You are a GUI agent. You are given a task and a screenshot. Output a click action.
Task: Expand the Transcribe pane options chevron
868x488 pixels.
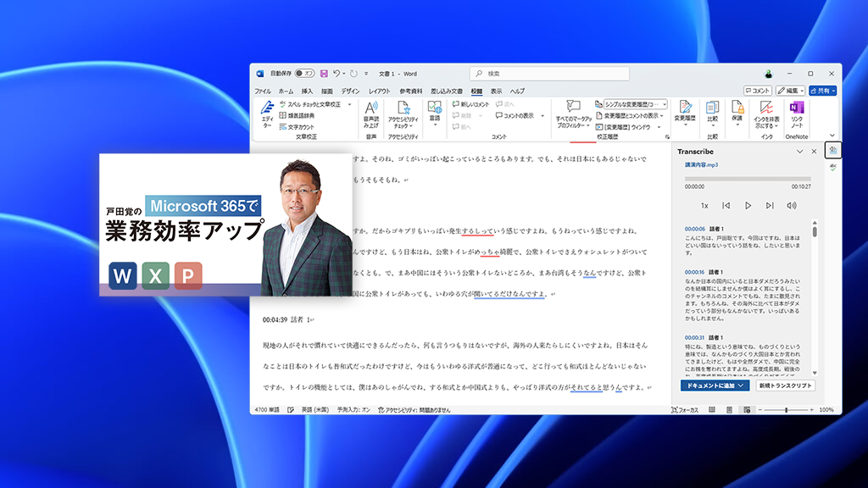[799, 152]
